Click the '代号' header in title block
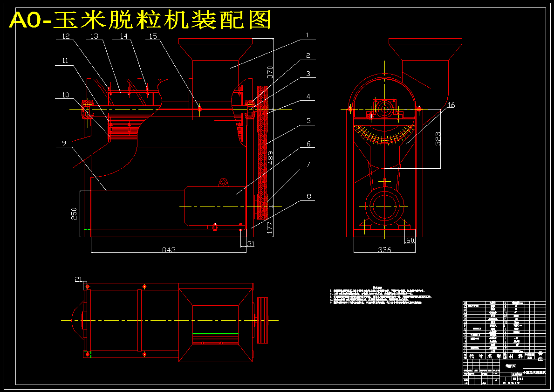 pyautogui.click(x=475, y=356)
